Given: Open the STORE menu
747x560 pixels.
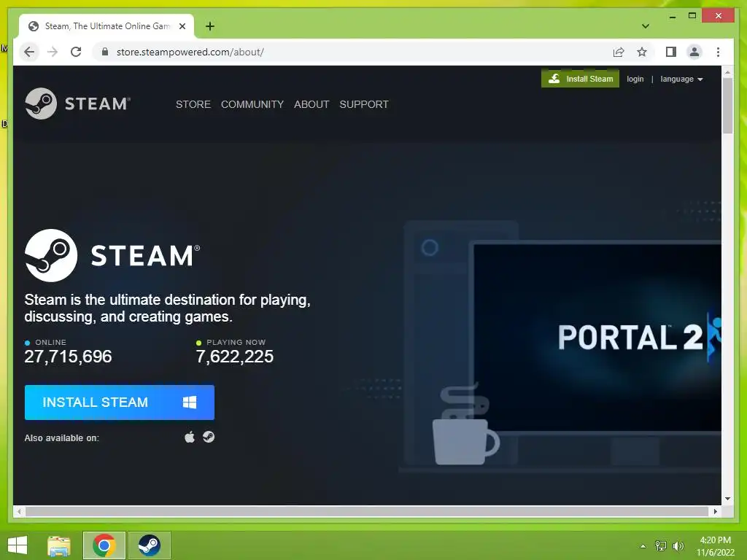Looking at the screenshot, I should pos(193,104).
